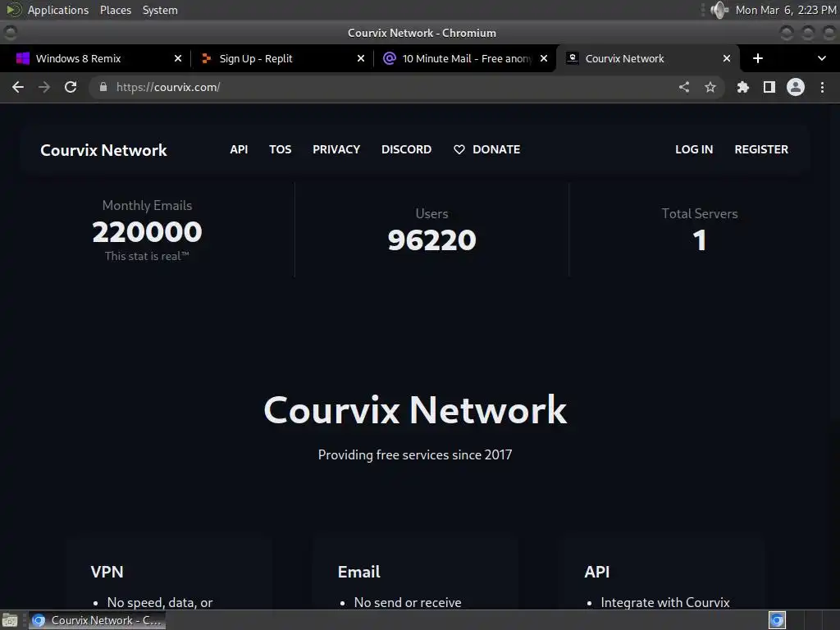Click the API card heading
Viewport: 840px width, 630px height.
[x=597, y=572]
